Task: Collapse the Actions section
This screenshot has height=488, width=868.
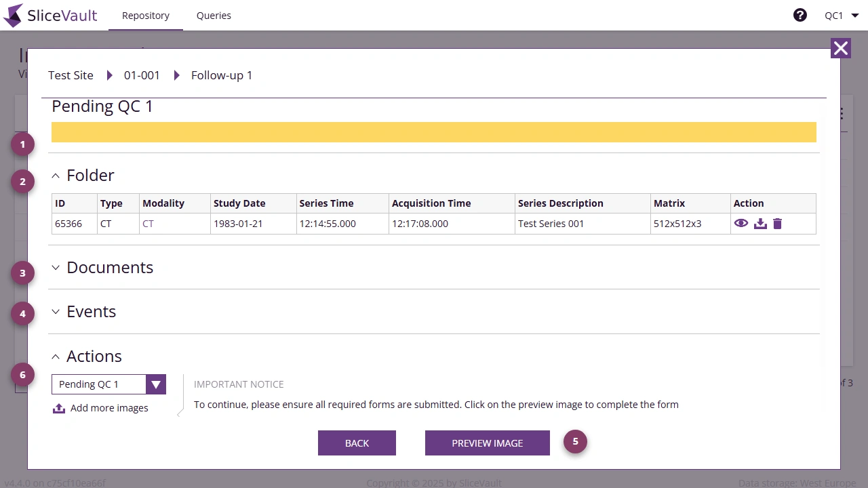Action: click(x=56, y=357)
